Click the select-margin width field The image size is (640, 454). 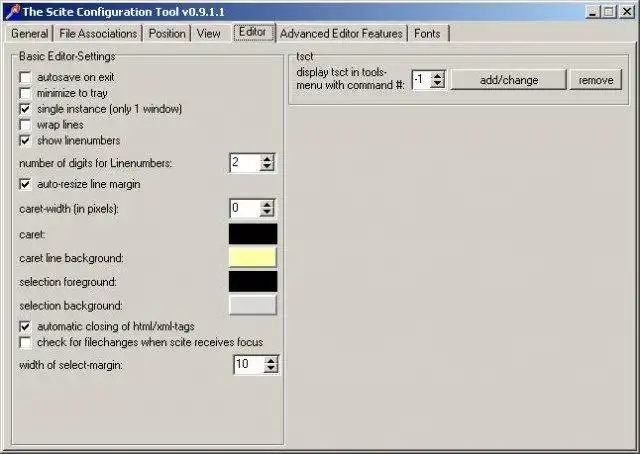coord(249,365)
